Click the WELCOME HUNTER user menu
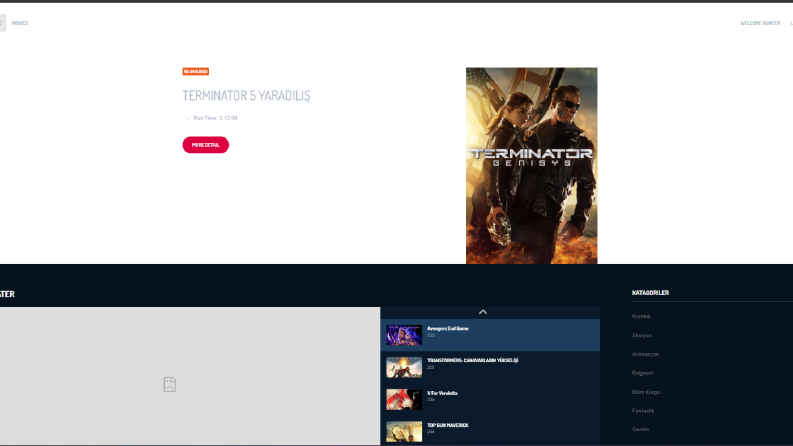 760,23
